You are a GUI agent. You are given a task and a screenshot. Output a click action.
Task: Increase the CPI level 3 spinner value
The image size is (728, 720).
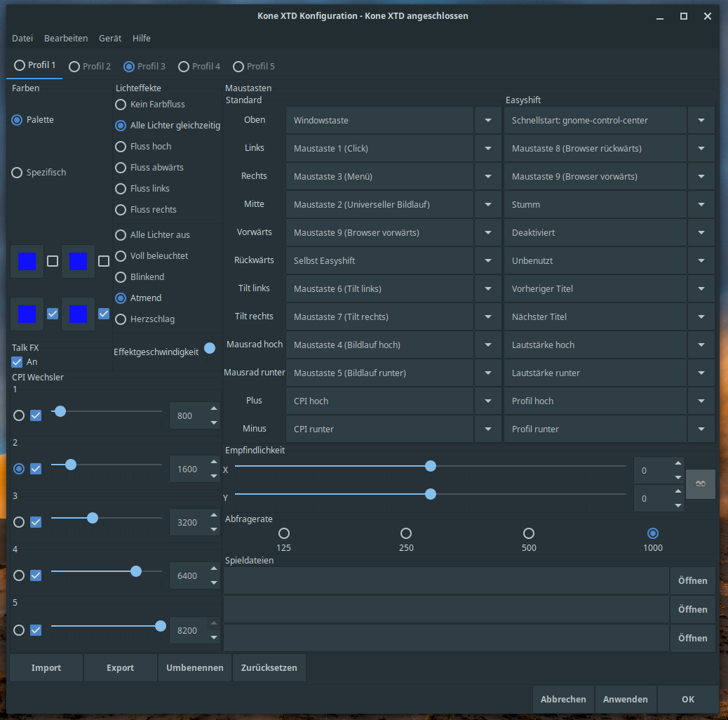(x=214, y=515)
